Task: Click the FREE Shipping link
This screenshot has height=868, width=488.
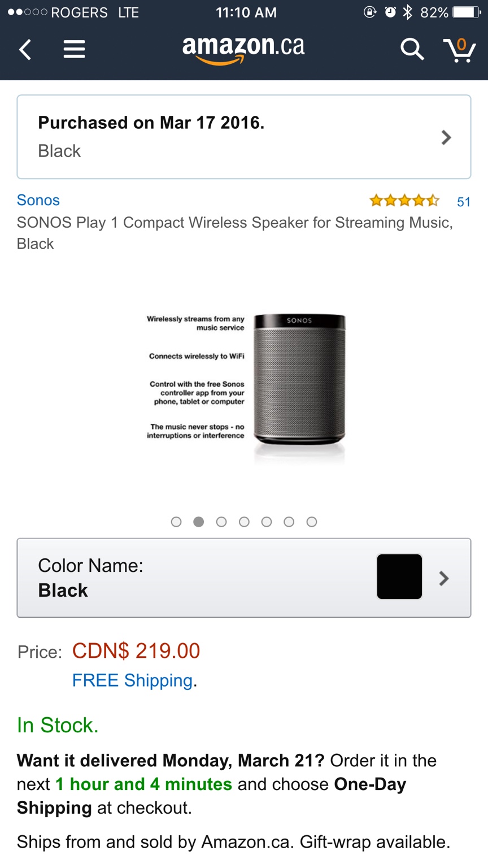Action: tap(133, 680)
